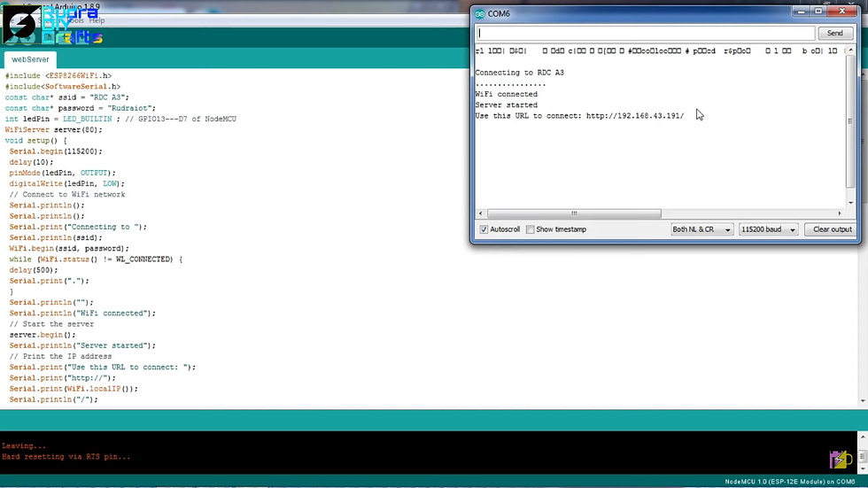
Task: Click the 'void setup() {' code line
Action: click(x=36, y=141)
